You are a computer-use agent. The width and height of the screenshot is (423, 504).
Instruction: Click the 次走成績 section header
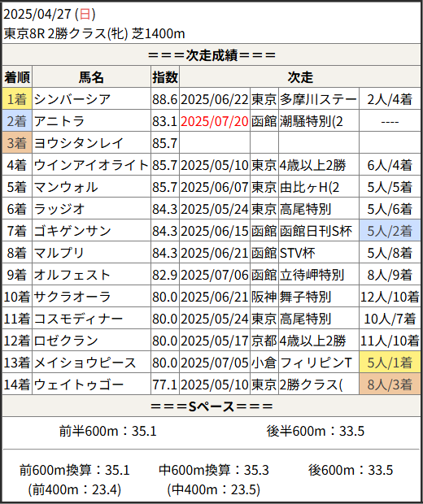pos(211,55)
